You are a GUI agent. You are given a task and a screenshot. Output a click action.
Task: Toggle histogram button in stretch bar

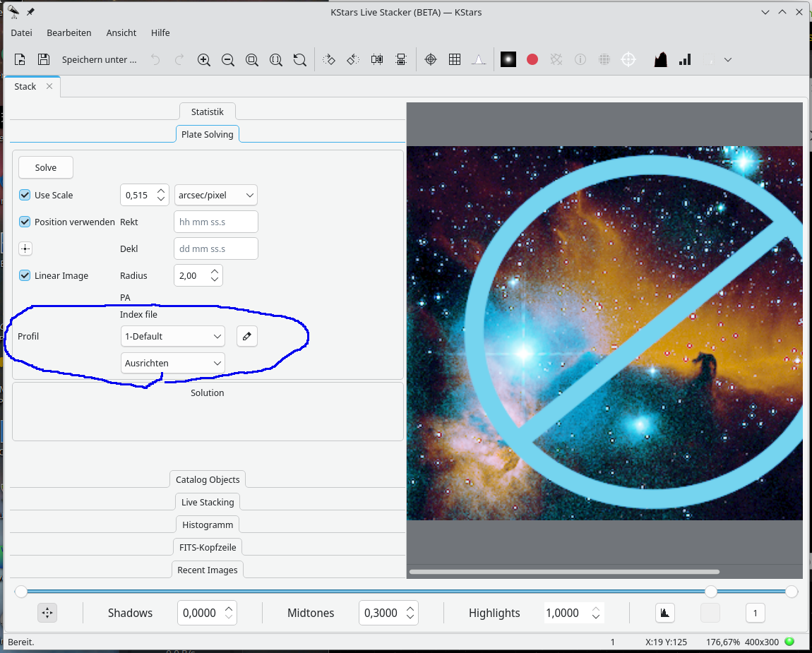pos(665,613)
